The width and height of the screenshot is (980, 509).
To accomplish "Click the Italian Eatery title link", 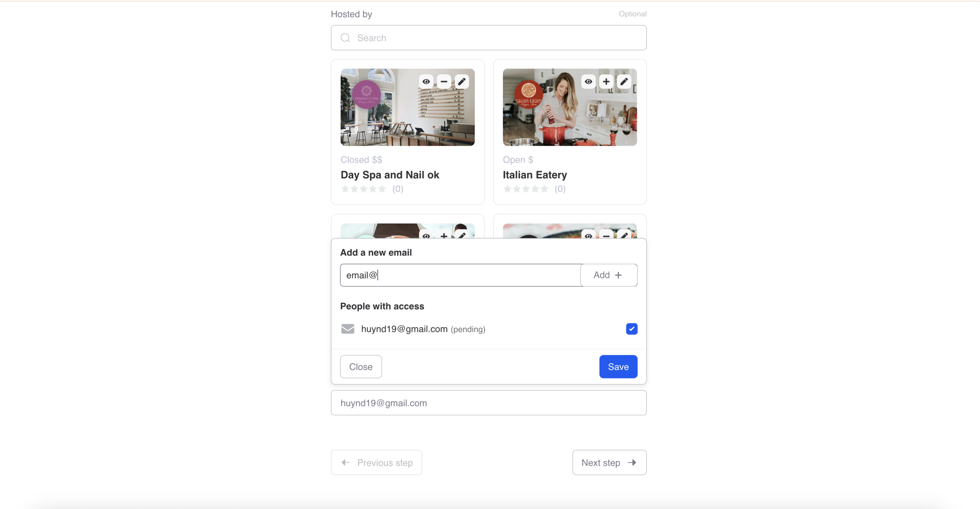I will (534, 175).
